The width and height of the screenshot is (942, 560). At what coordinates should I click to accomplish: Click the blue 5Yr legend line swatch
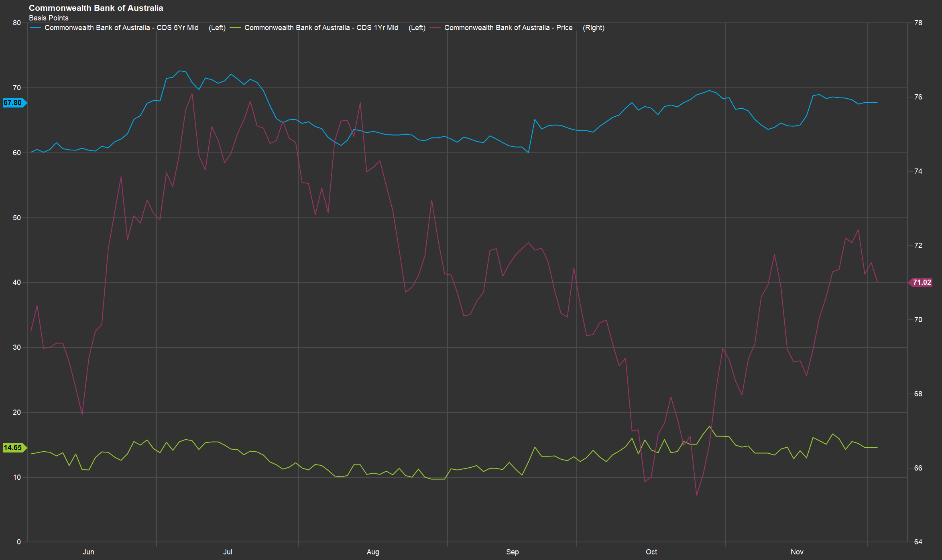(35, 28)
